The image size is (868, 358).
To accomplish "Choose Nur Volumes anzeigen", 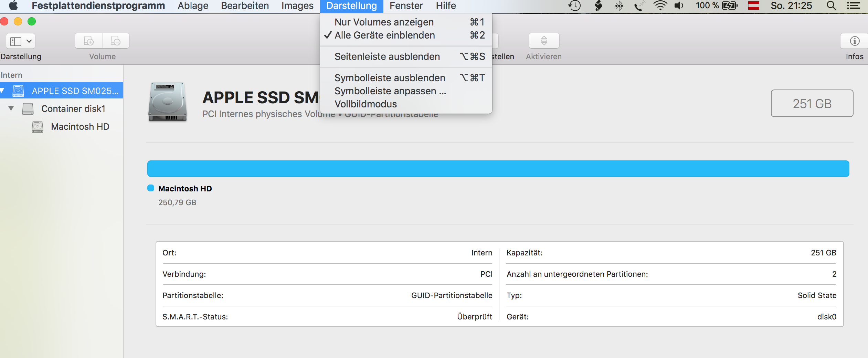I will coord(406,22).
